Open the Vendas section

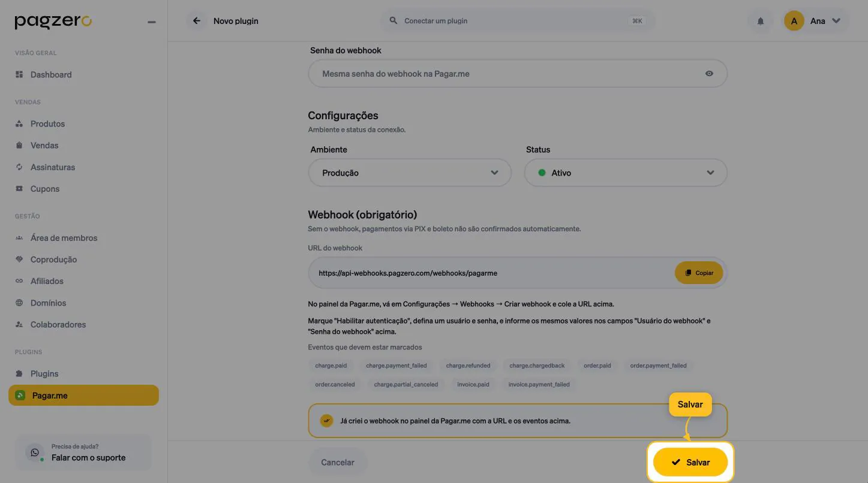pos(44,146)
